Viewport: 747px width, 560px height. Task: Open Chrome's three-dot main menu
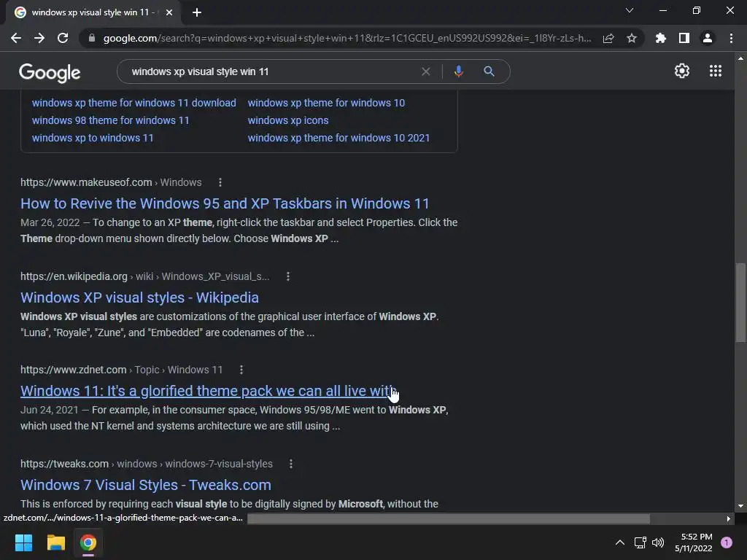[731, 38]
